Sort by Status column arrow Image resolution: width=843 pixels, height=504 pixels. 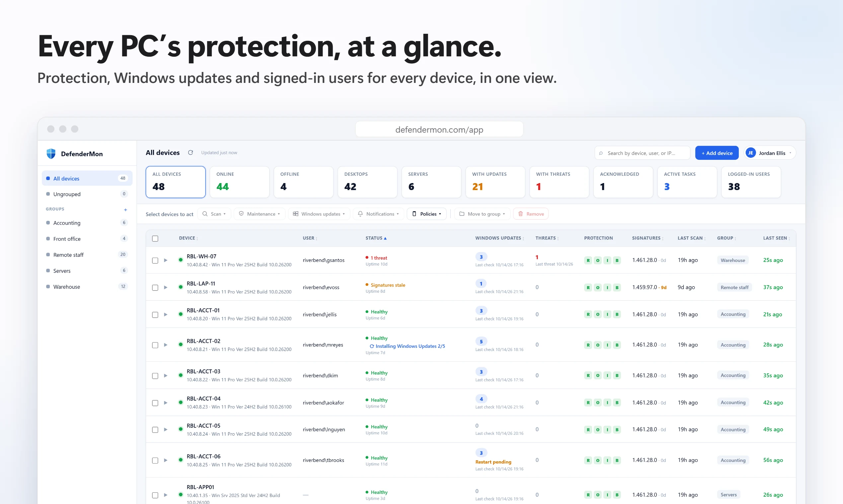(385, 238)
